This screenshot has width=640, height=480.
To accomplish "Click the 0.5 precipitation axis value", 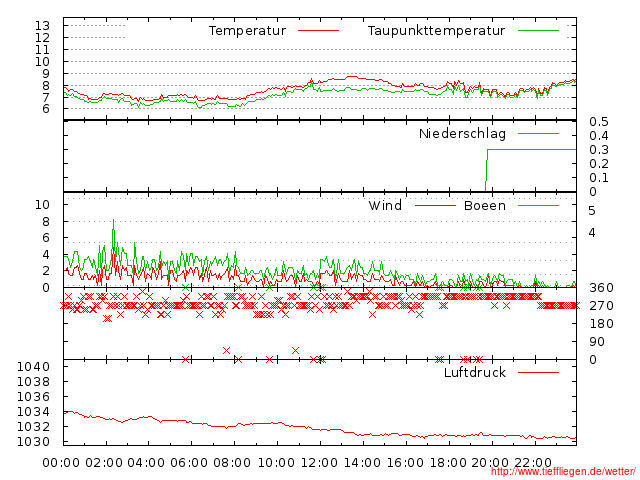I will point(599,122).
